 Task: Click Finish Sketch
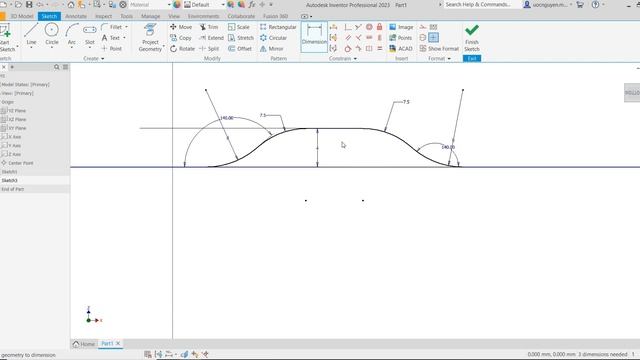472,38
